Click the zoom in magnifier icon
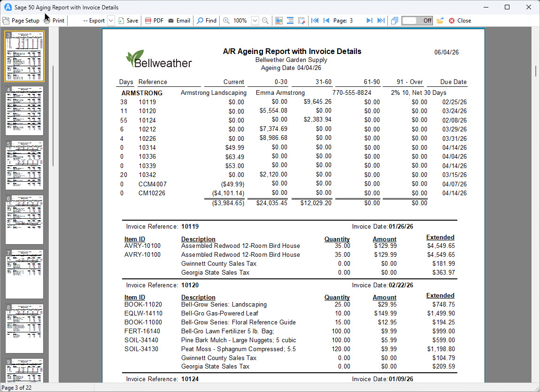The image size is (540, 392). pyautogui.click(x=226, y=21)
